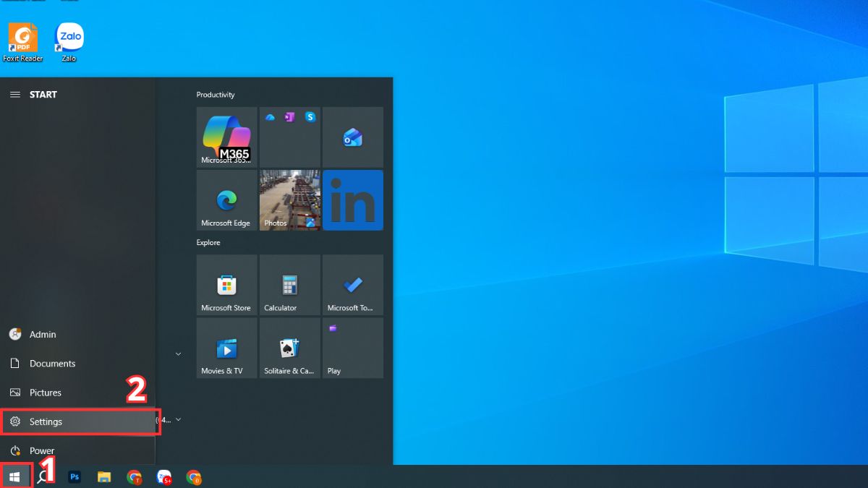868x488 pixels.
Task: Expand the app list chevron above Settings row
Action: [178, 354]
